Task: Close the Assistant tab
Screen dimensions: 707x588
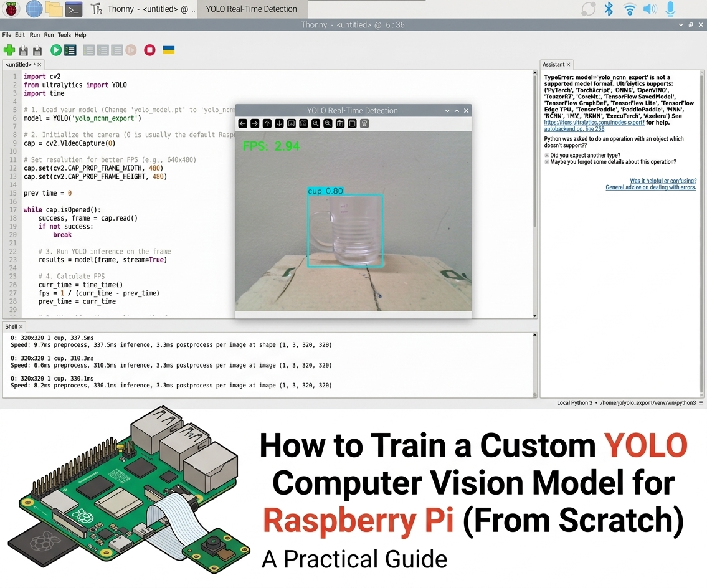Action: coord(568,65)
